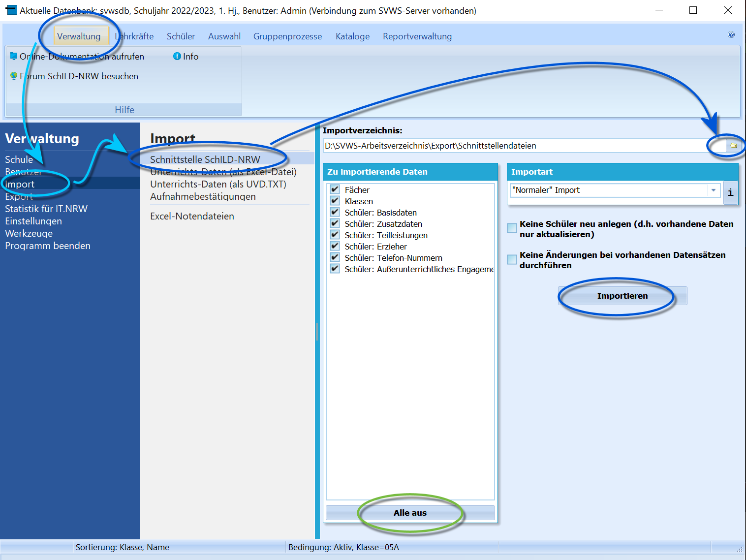
Task: Click the vertical splitter between panels
Action: (317, 331)
